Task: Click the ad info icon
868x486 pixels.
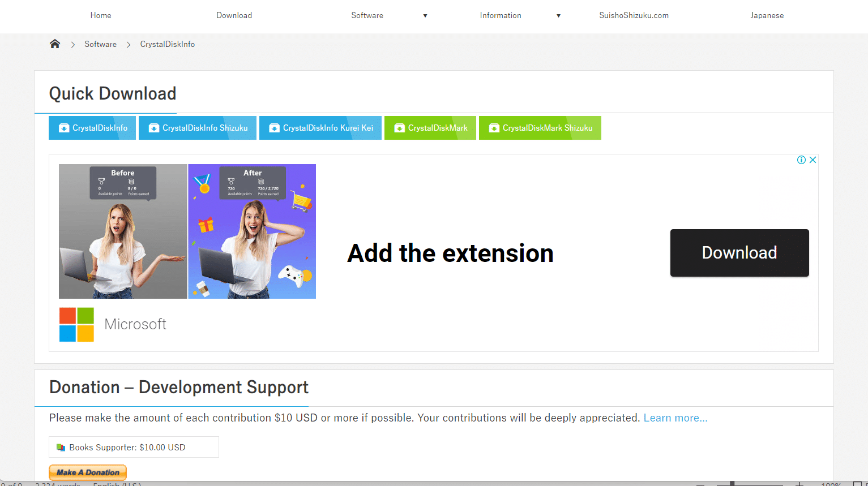Action: (801, 160)
